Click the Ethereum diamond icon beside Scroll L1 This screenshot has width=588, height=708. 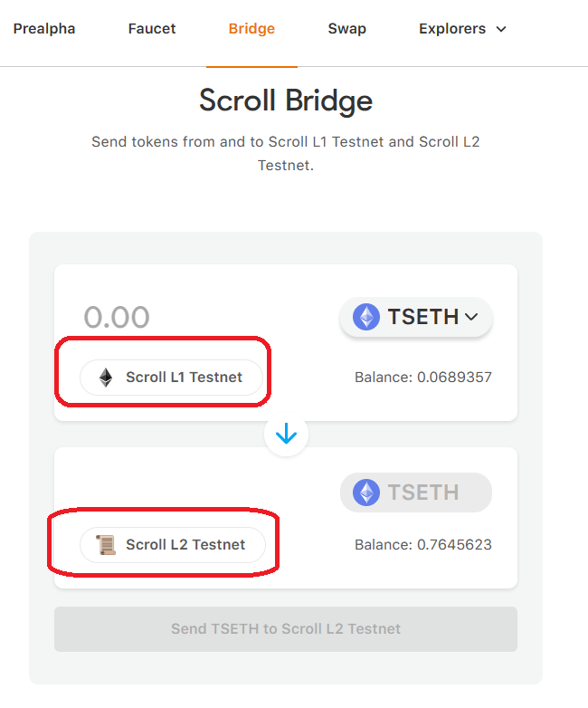coord(106,378)
